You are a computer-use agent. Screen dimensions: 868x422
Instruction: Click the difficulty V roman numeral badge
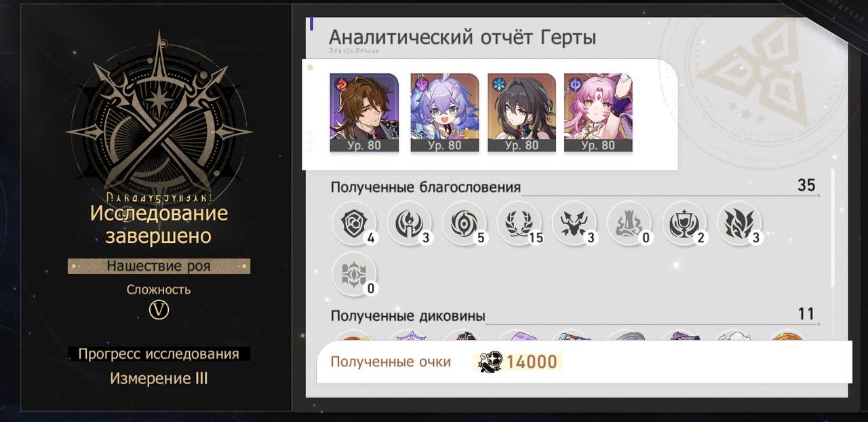159,310
